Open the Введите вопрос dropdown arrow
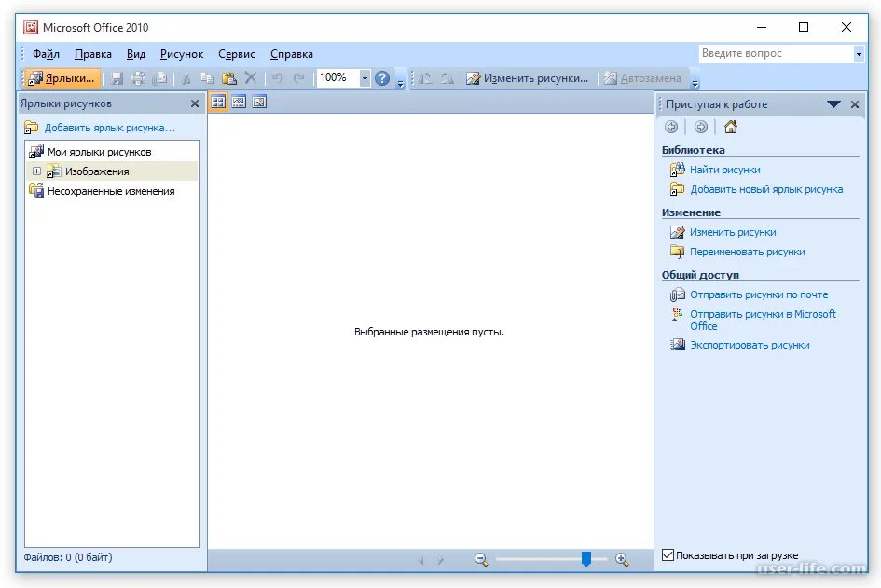The image size is (881, 588). [x=859, y=54]
